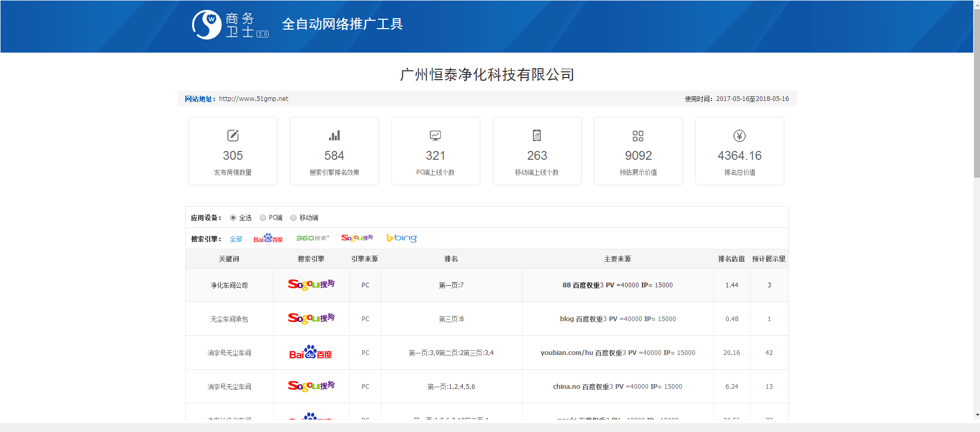The image size is (980, 432).
Task: Click Sogou logo in 无尘车间承包 row
Action: [311, 319]
